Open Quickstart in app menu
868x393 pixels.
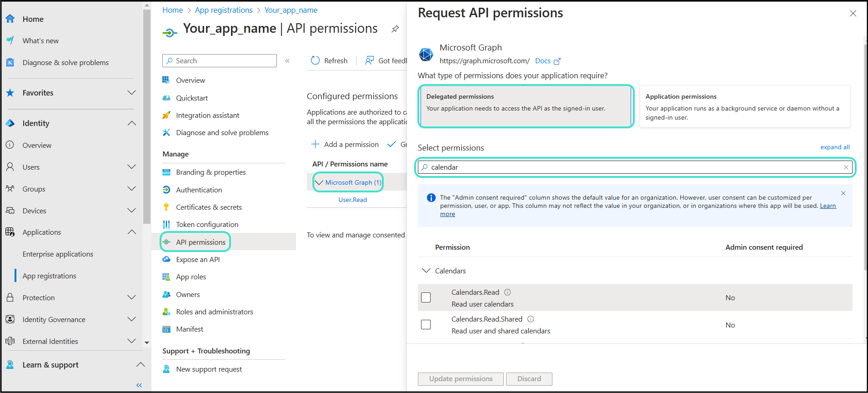click(x=192, y=98)
